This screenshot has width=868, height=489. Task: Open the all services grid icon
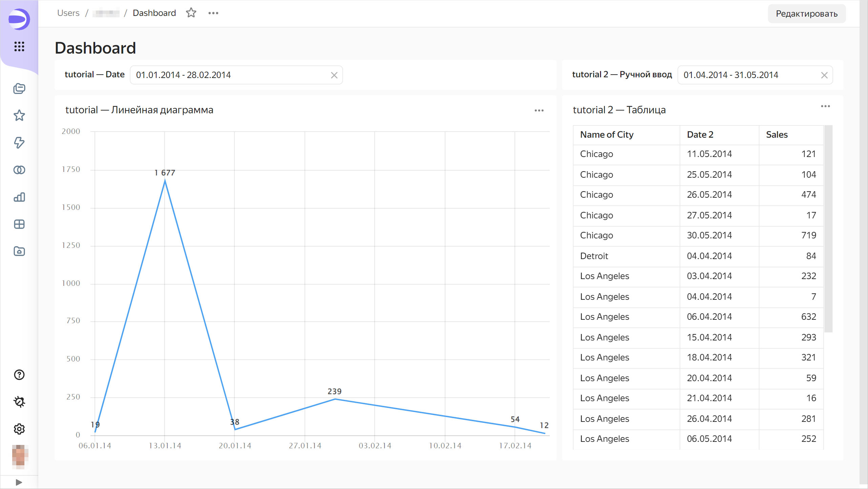coord(19,46)
